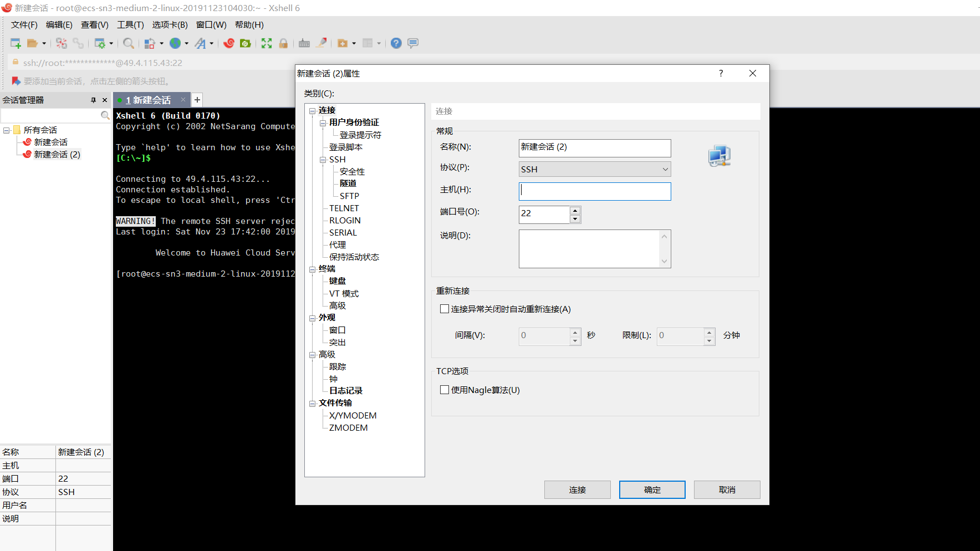This screenshot has width=980, height=551.
Task: Click the 确定 button
Action: (652, 489)
